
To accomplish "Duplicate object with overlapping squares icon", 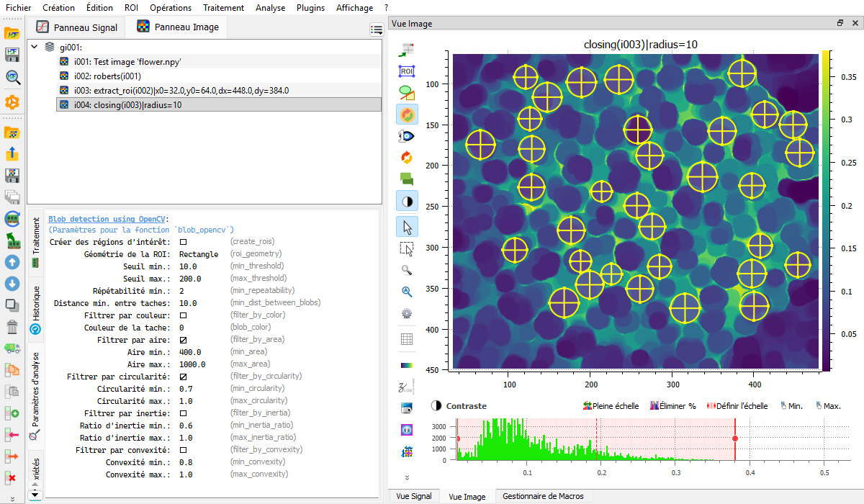I will pyautogui.click(x=12, y=305).
